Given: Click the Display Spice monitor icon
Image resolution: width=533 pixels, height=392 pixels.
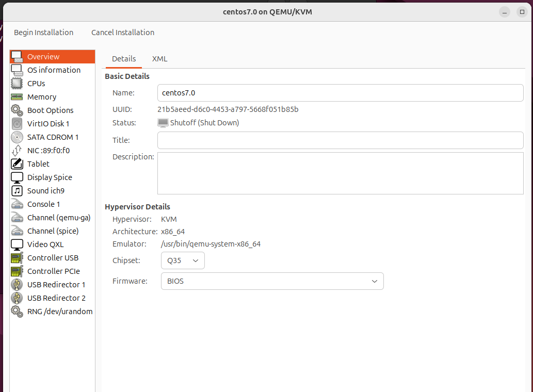Looking at the screenshot, I should tap(17, 177).
